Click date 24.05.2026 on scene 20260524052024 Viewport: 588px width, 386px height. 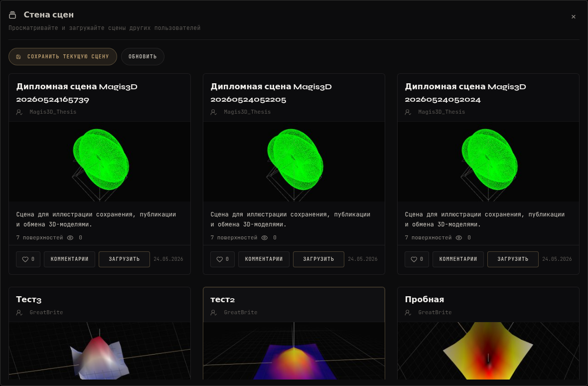coord(557,259)
